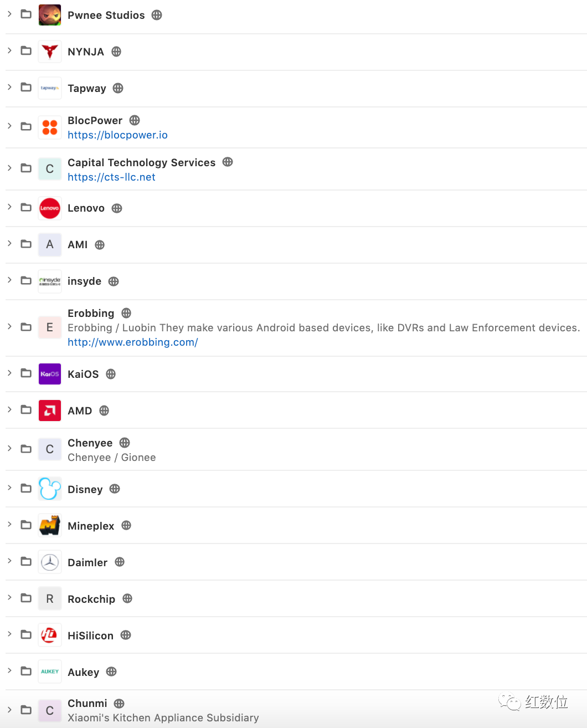Open the https://blocpower.io link

pyautogui.click(x=117, y=135)
